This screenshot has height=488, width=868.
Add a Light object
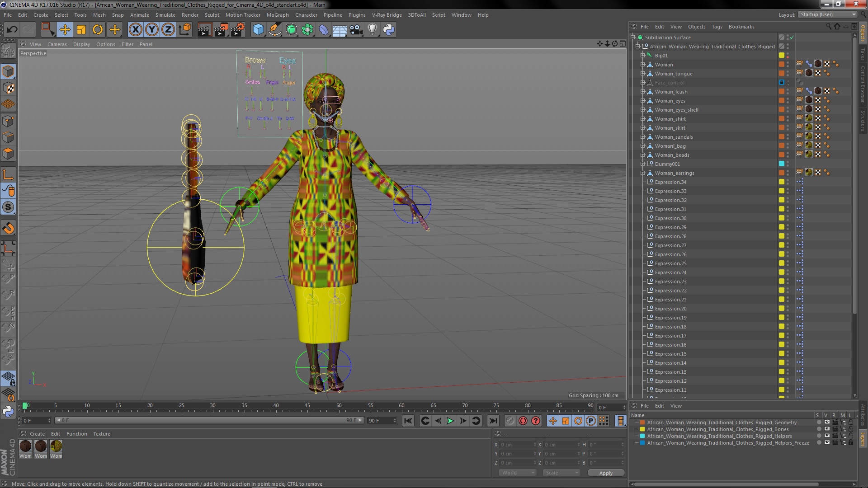click(x=373, y=30)
